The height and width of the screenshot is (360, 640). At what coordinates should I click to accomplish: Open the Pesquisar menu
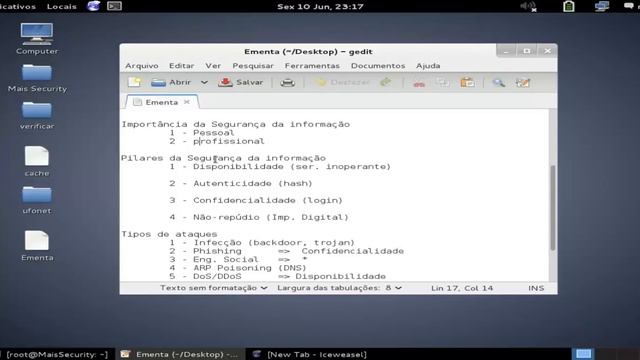click(253, 66)
